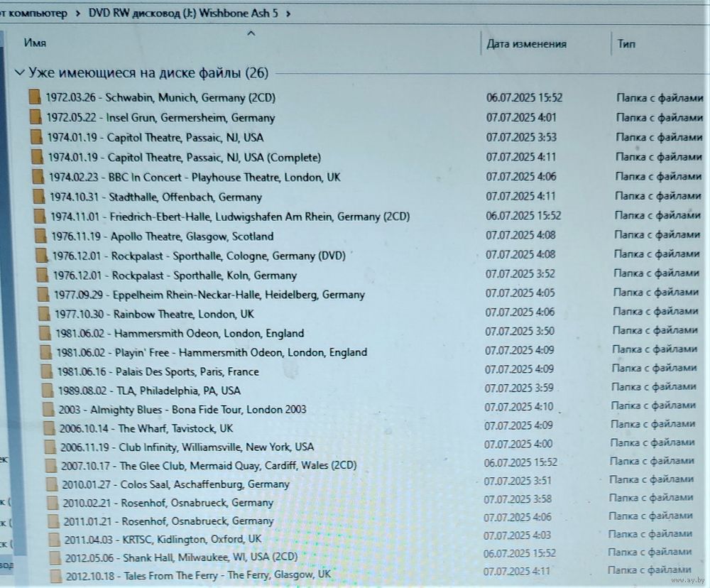This screenshot has width=710, height=588.
Task: Select folder icon of 1981.06.16 Palais Des Sports
Action: (47, 371)
